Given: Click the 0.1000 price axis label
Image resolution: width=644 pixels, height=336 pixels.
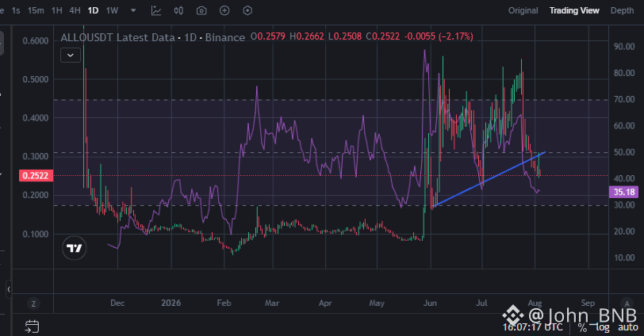Looking at the screenshot, I should point(36,235).
